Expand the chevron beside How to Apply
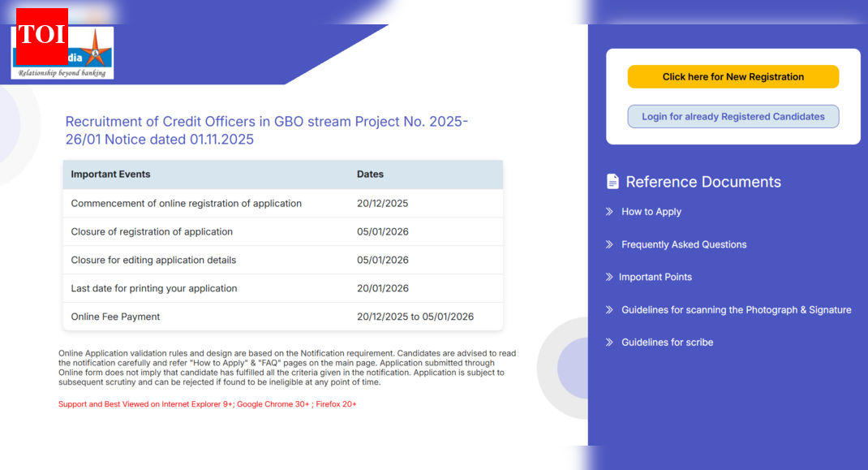 [608, 212]
